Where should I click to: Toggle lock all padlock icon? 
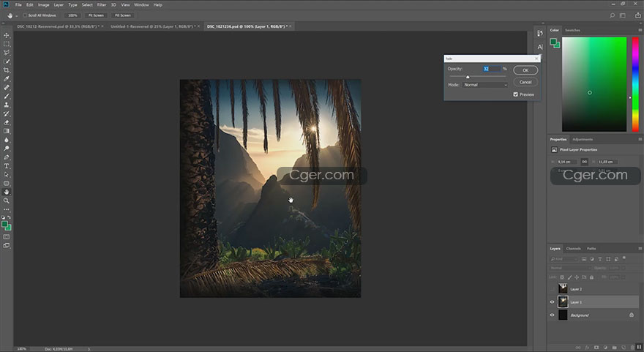591,277
